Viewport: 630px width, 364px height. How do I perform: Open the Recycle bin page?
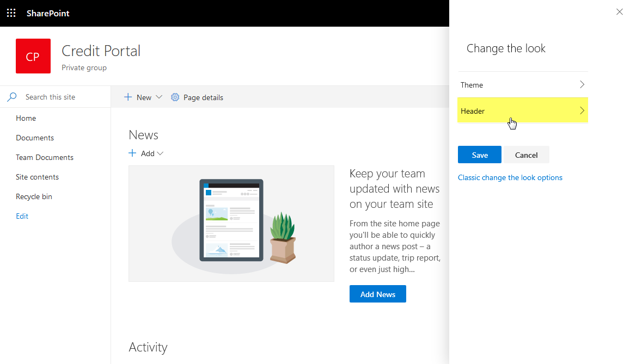pos(33,196)
